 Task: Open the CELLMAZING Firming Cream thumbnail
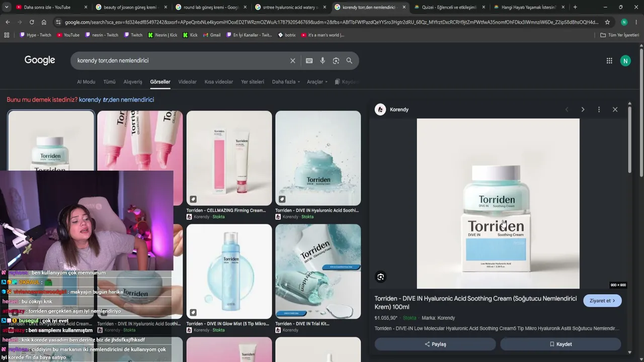(229, 158)
